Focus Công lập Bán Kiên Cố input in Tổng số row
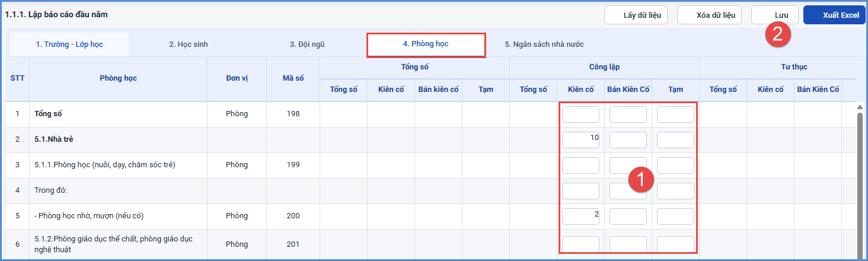The height and width of the screenshot is (261, 868). 628,114
